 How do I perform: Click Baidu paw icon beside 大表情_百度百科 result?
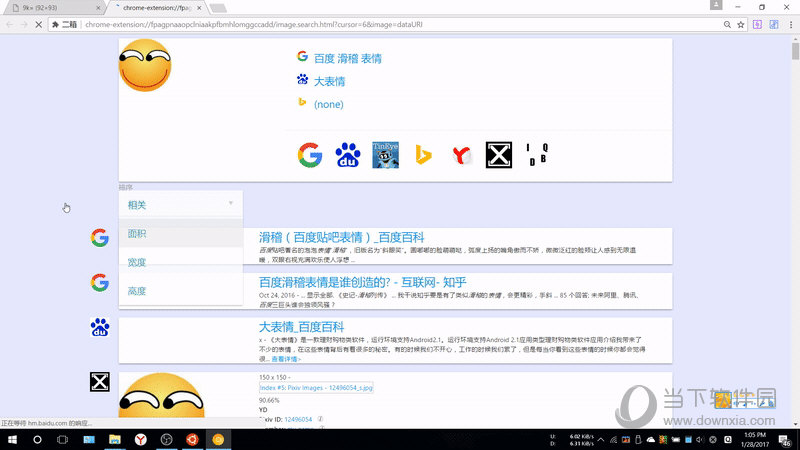[99, 328]
